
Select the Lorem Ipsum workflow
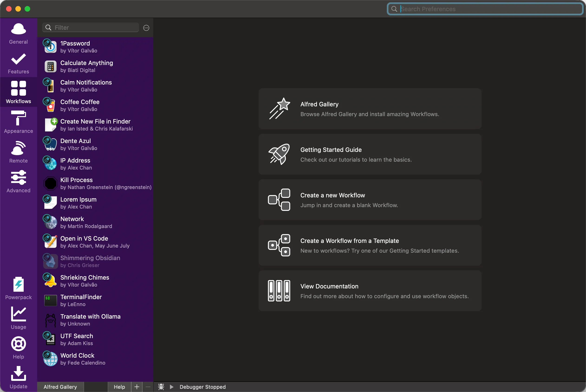95,203
